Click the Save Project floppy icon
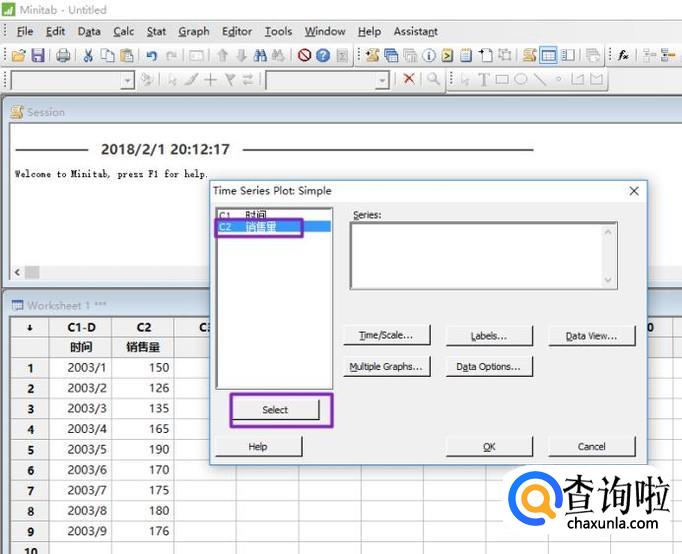 38,56
